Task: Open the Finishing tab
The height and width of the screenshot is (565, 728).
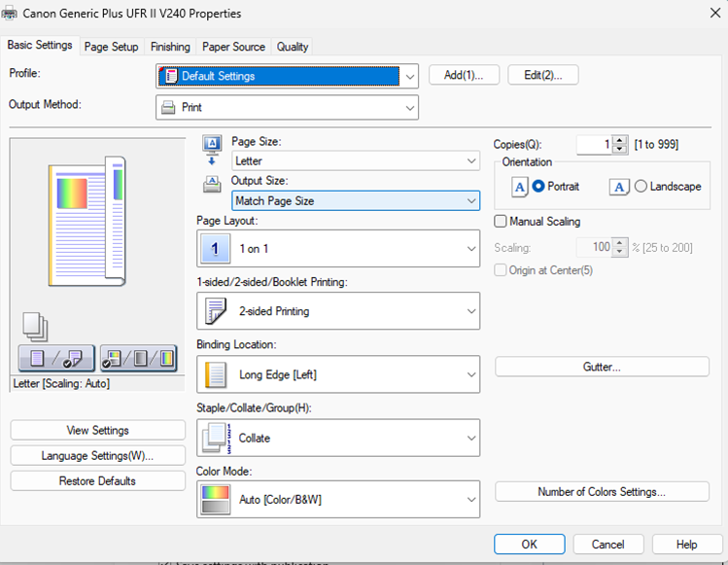Action: click(x=170, y=47)
